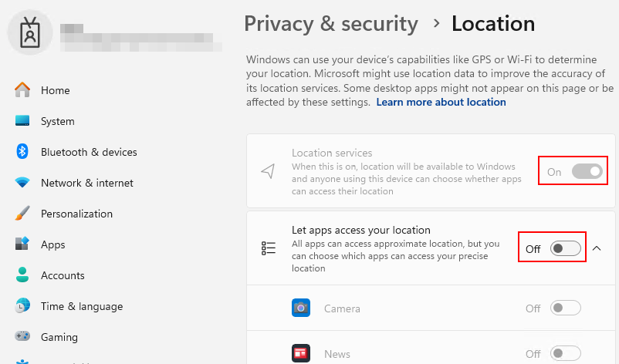Click the Let apps access location list icon
This screenshot has height=364, width=619.
(269, 248)
